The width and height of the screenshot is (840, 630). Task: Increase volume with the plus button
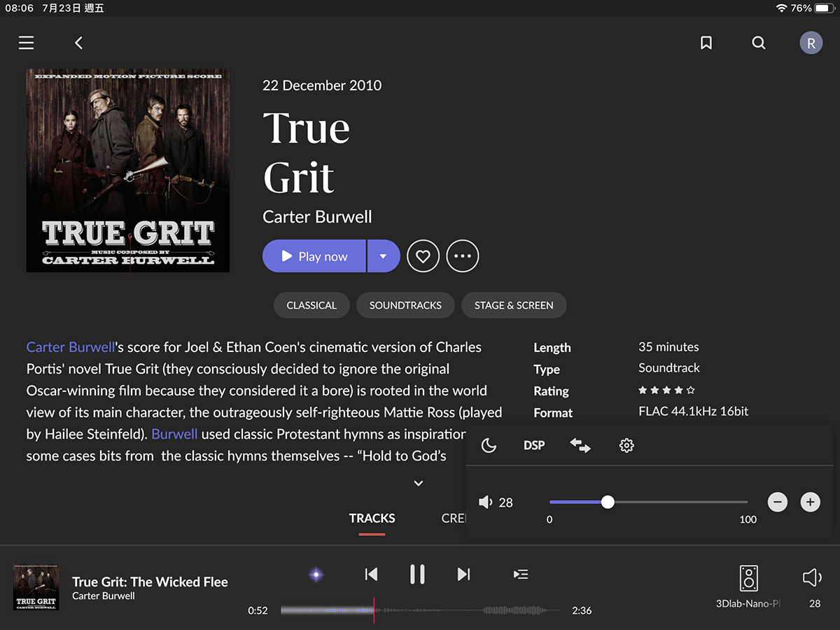tap(810, 502)
